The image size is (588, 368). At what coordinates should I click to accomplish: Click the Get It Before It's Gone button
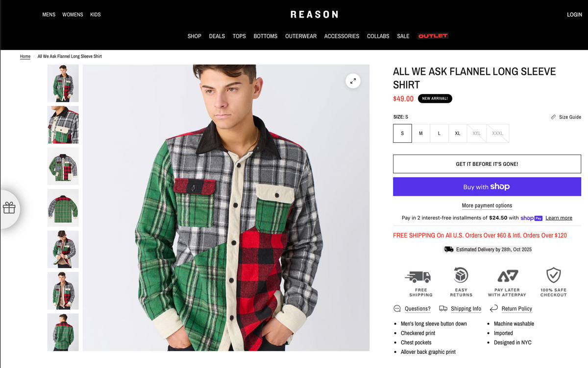pos(487,164)
